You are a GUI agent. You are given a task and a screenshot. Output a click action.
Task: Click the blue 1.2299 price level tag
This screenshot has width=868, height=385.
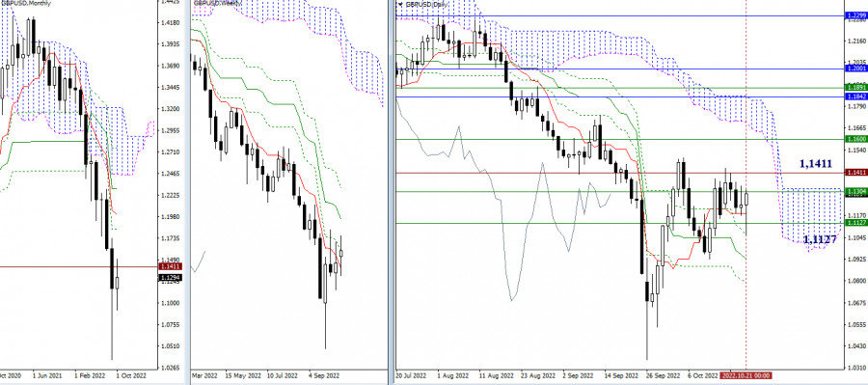click(x=855, y=16)
